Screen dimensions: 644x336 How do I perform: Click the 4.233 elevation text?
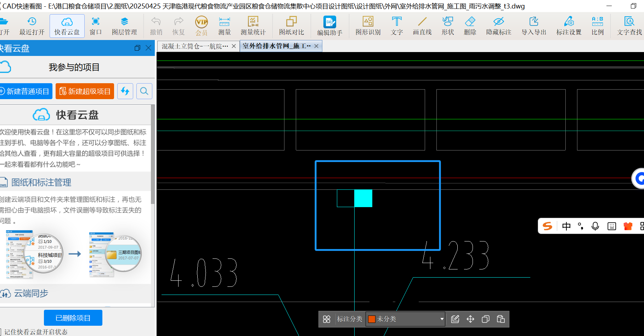coord(456,255)
